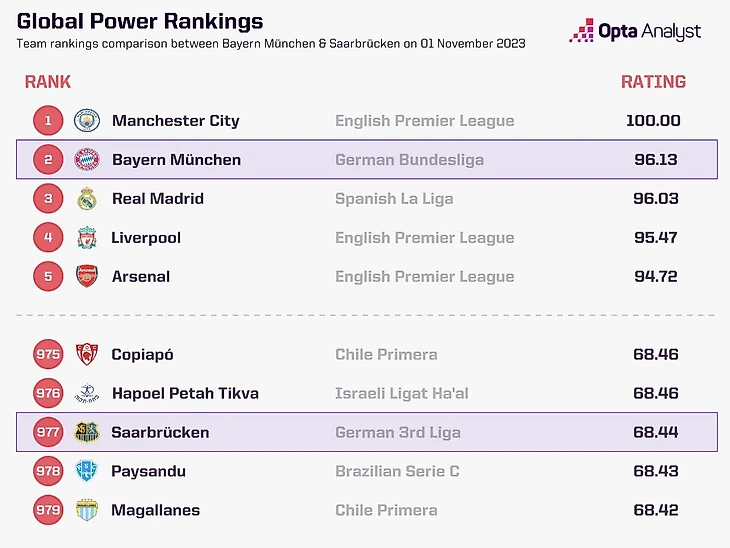Click the Global Power Rankings title
The width and height of the screenshot is (730, 548).
pos(140,21)
